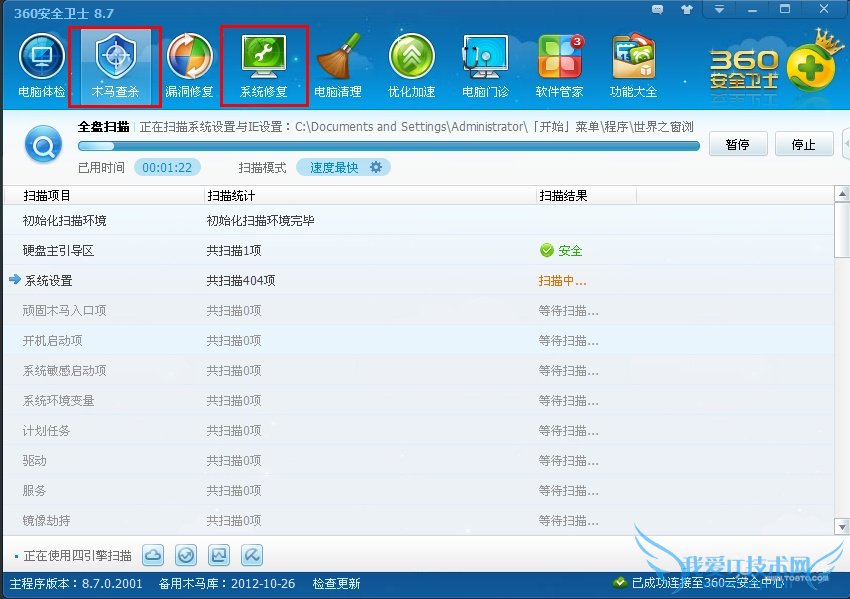
Task: Open 软件管家 software manager
Action: [560, 60]
